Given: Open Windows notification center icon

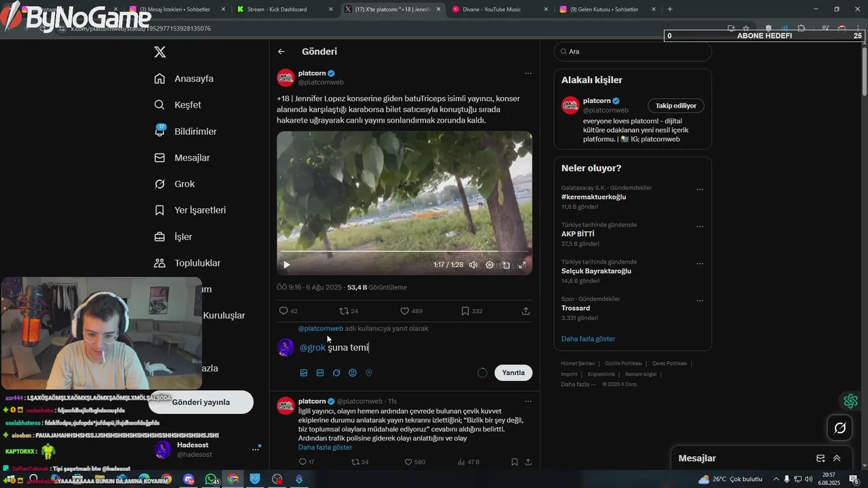Looking at the screenshot, I should click(x=853, y=479).
